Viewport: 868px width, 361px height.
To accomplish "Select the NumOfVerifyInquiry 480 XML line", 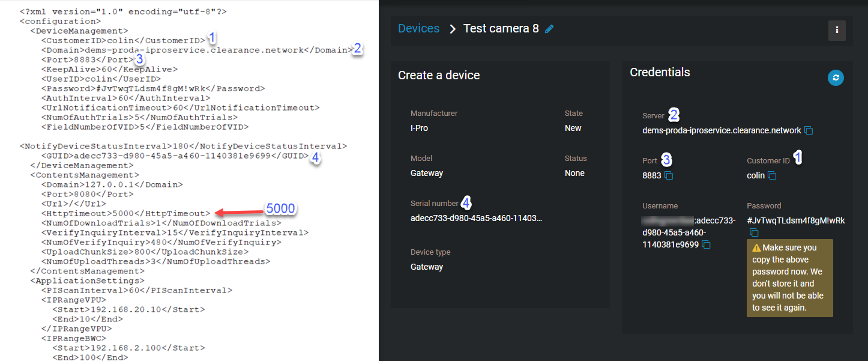I will tap(161, 242).
